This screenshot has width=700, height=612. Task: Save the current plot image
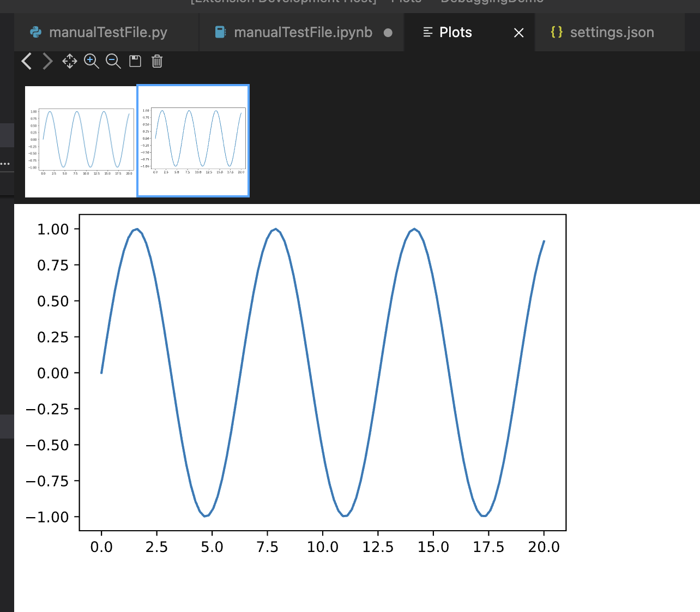coord(135,61)
